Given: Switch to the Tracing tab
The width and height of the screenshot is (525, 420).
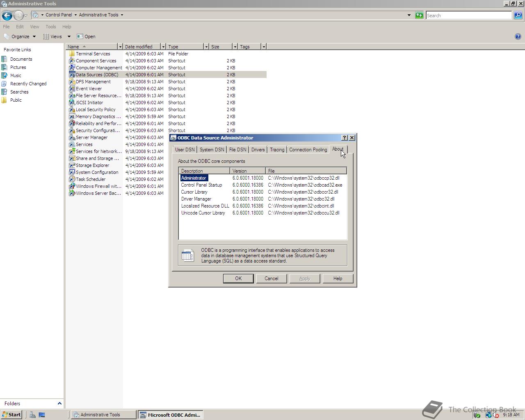Looking at the screenshot, I should click(277, 150).
